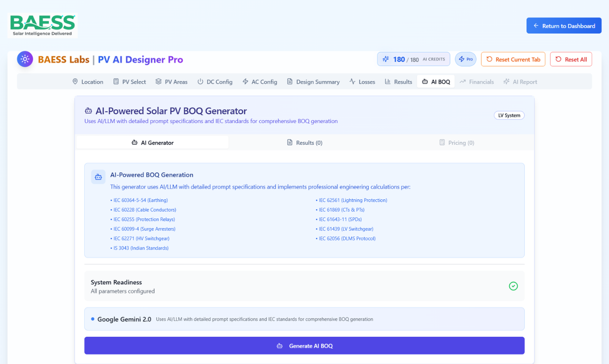Click the PV AI Designer Pro title
Screen dimensions: 609x364
pyautogui.click(x=141, y=59)
